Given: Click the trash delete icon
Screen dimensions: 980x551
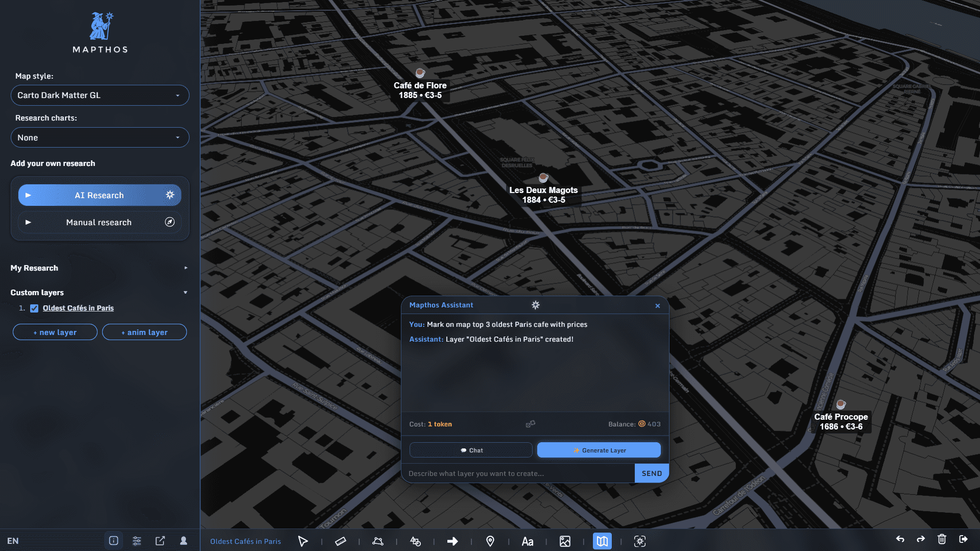Looking at the screenshot, I should [x=942, y=539].
